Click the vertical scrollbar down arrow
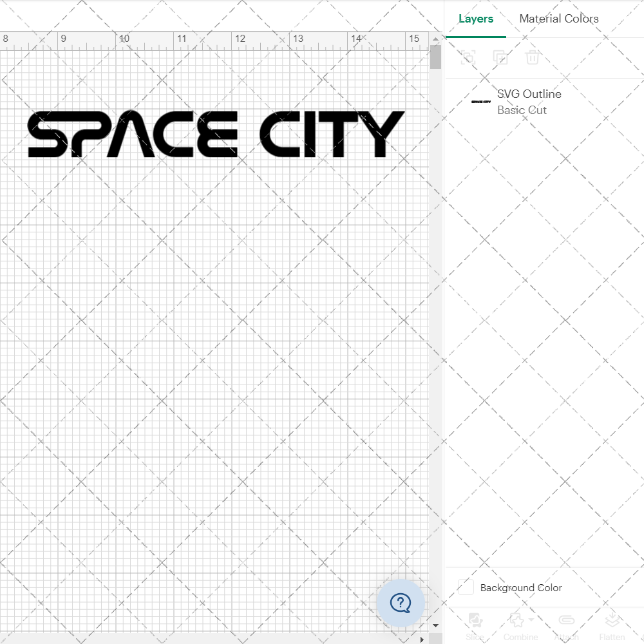Screen dimensions: 644x644 (x=435, y=625)
